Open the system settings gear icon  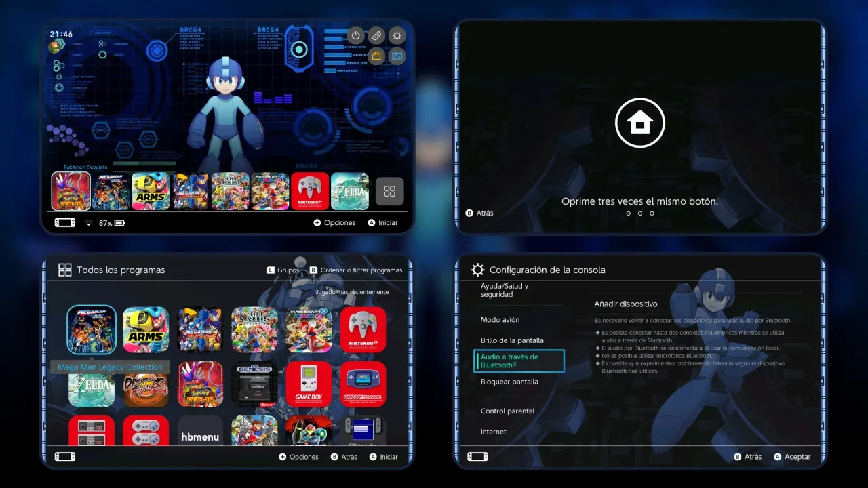pos(397,35)
